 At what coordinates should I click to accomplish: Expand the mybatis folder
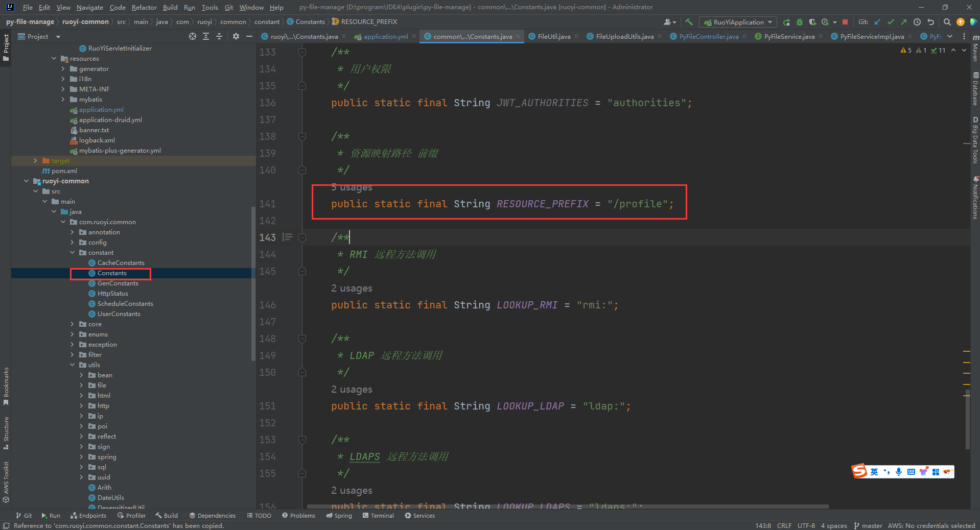tap(63, 100)
